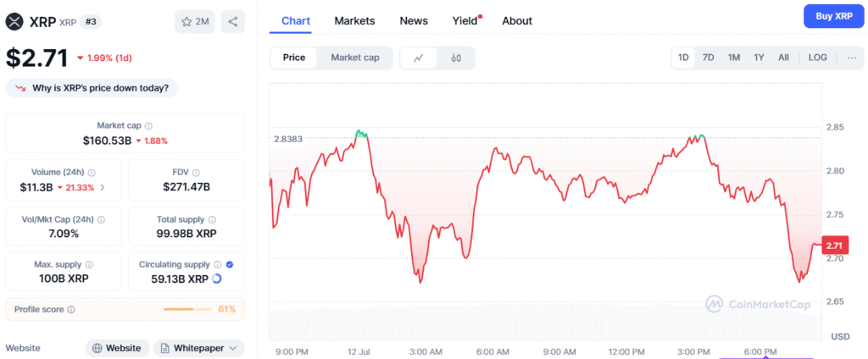Click the circulating supply verified badge
Viewport: 868px width, 359px height.
click(230, 264)
